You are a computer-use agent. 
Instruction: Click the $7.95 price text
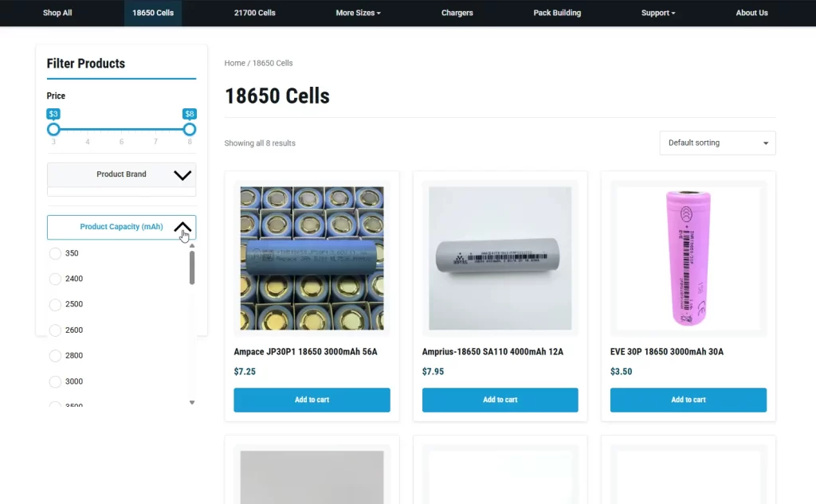click(433, 371)
